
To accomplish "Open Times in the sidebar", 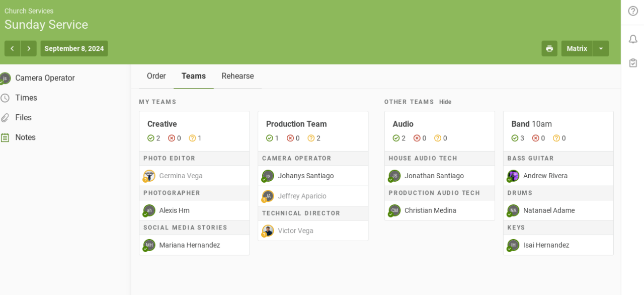I will coord(26,98).
